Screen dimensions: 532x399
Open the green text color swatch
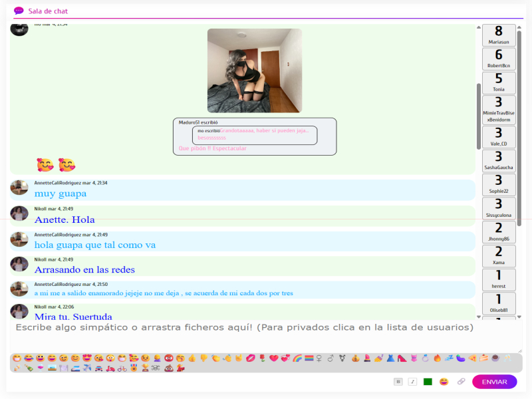click(x=428, y=382)
